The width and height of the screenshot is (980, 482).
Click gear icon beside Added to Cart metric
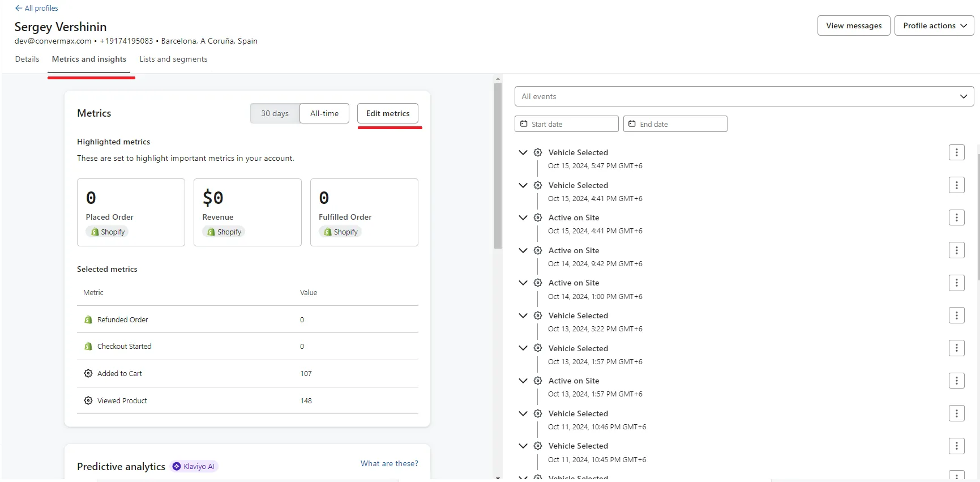[x=88, y=373]
